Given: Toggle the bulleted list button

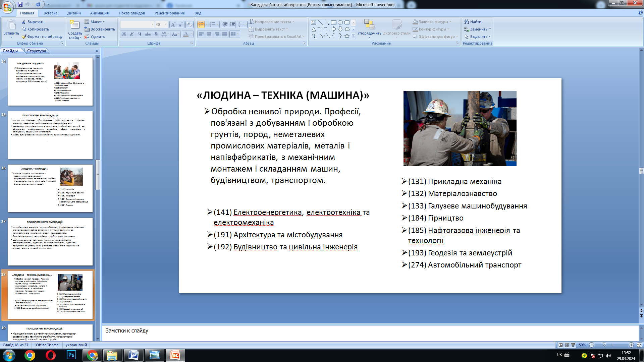Looking at the screenshot, I should [201, 24].
